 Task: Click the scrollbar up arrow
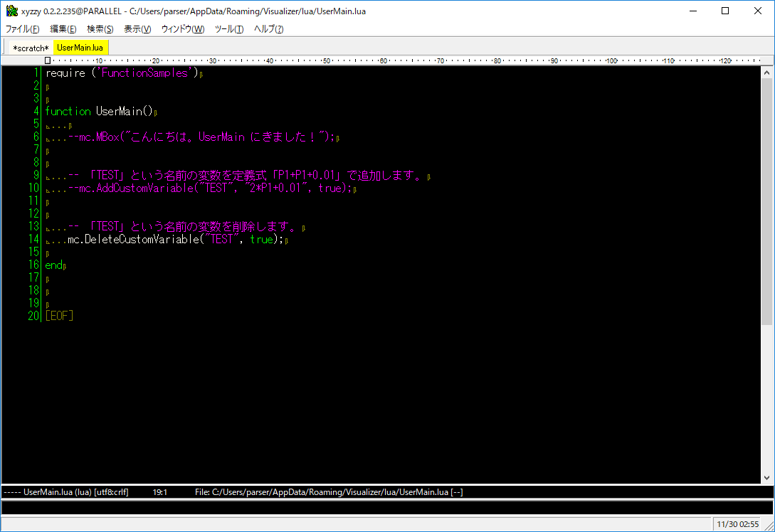767,73
